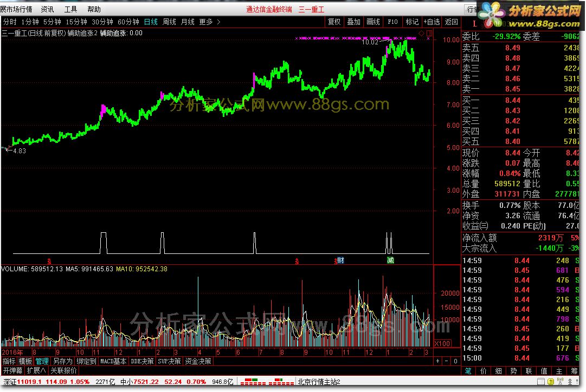Click the zoom-out minus button below the volume chart
586x392 pixels.
click(x=446, y=361)
